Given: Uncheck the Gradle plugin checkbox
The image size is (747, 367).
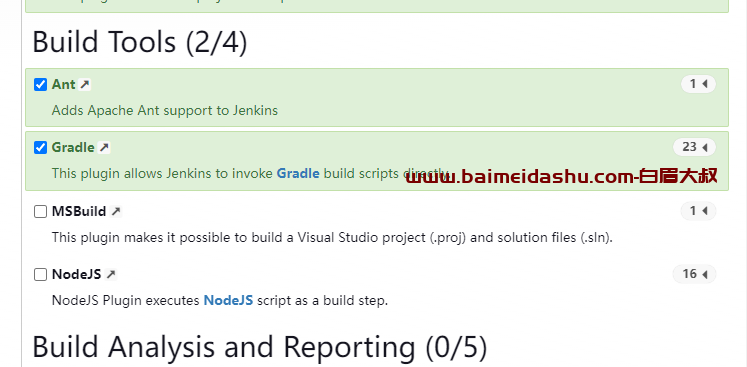Looking at the screenshot, I should point(40,148).
